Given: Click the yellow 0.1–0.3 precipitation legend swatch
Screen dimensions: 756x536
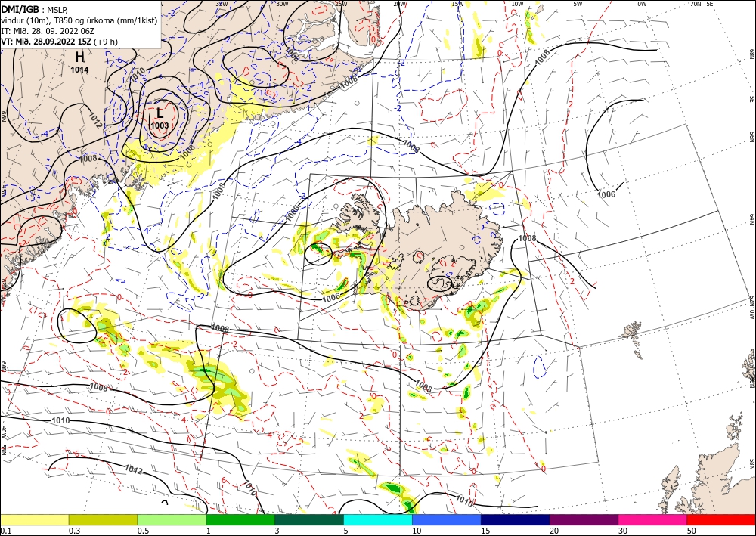Looking at the screenshot, I should tap(34, 519).
